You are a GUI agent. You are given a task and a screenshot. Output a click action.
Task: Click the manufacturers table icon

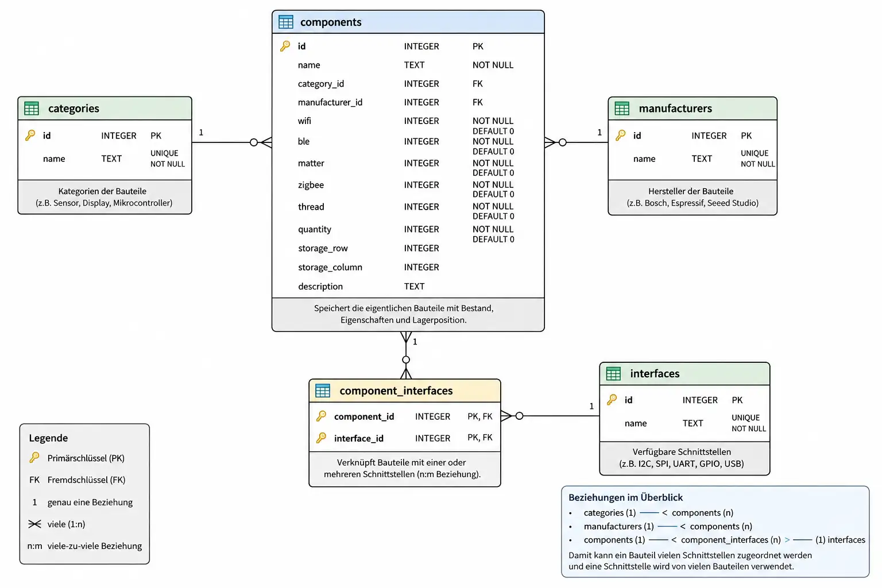point(622,108)
